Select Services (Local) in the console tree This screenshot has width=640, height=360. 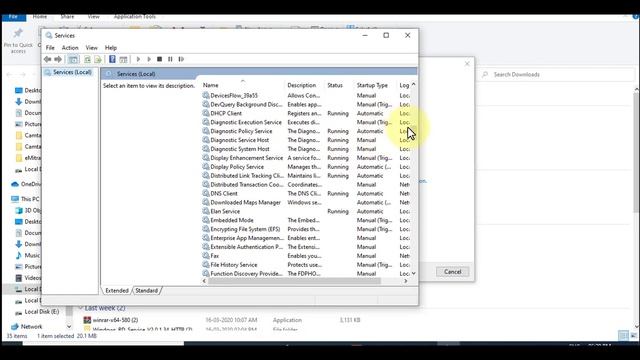pyautogui.click(x=69, y=72)
